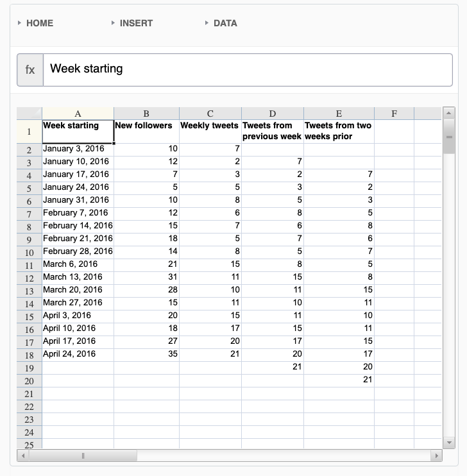Select cell E19 containing 20
The width and height of the screenshot is (467, 476).
pos(339,368)
